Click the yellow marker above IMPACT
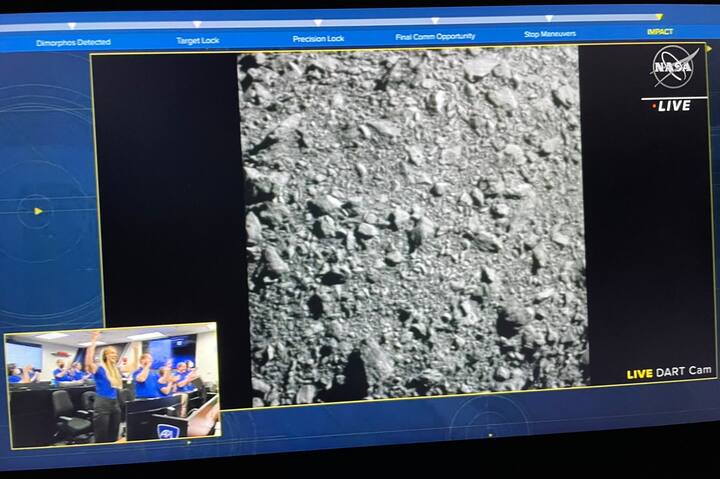This screenshot has height=479, width=720. click(659, 16)
